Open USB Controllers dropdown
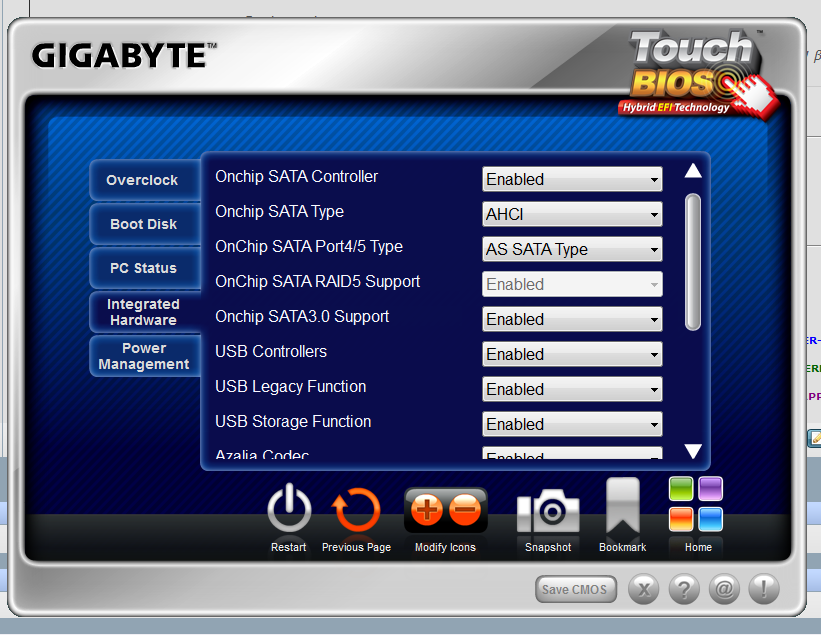The image size is (821, 635). point(572,354)
